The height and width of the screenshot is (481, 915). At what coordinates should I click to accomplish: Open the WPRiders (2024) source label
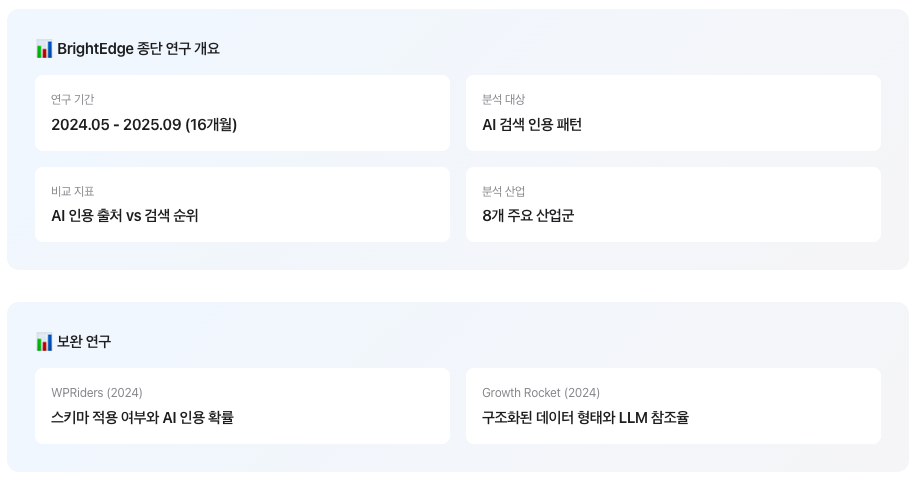tap(97, 393)
